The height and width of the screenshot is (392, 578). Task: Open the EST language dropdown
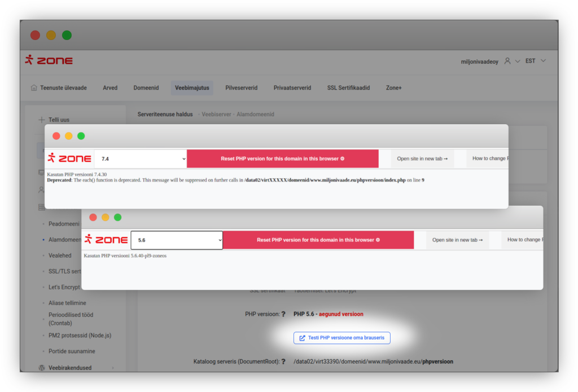coord(535,61)
